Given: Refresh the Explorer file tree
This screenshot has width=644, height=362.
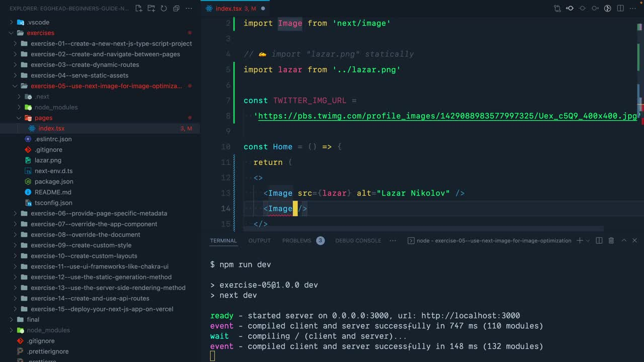Looking at the screenshot, I should 164,9.
